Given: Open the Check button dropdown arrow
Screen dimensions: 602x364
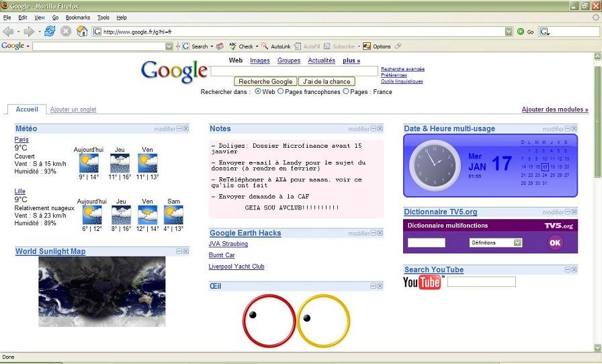Looking at the screenshot, I should [x=257, y=46].
